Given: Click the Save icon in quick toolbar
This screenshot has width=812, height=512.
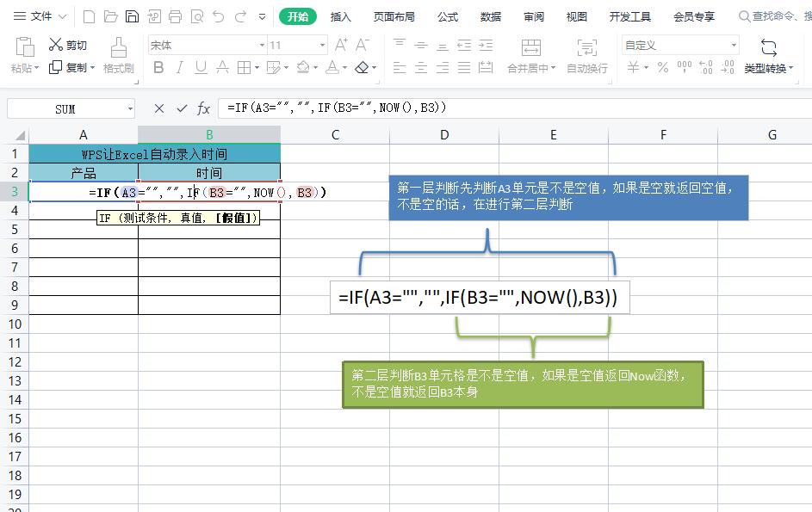Looking at the screenshot, I should (x=132, y=17).
